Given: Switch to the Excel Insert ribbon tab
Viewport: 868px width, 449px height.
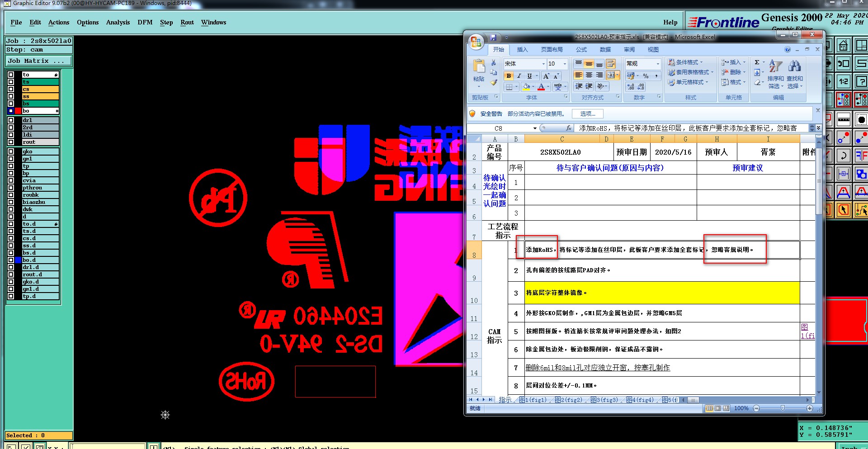Looking at the screenshot, I should click(522, 50).
